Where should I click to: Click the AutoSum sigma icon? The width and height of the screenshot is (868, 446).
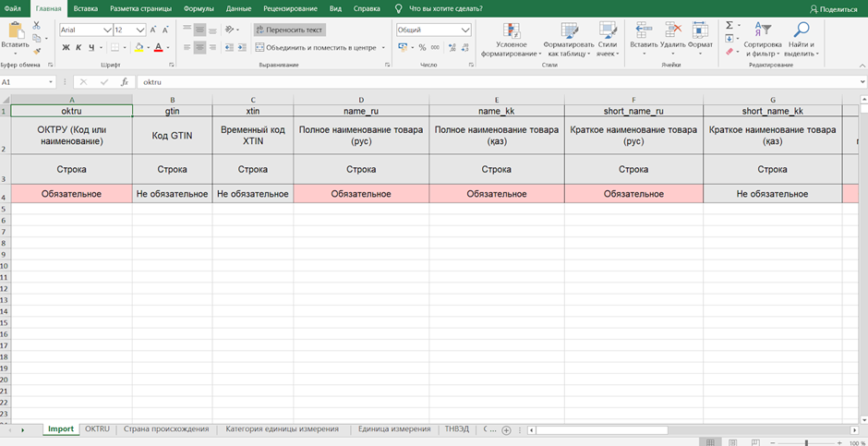click(729, 26)
